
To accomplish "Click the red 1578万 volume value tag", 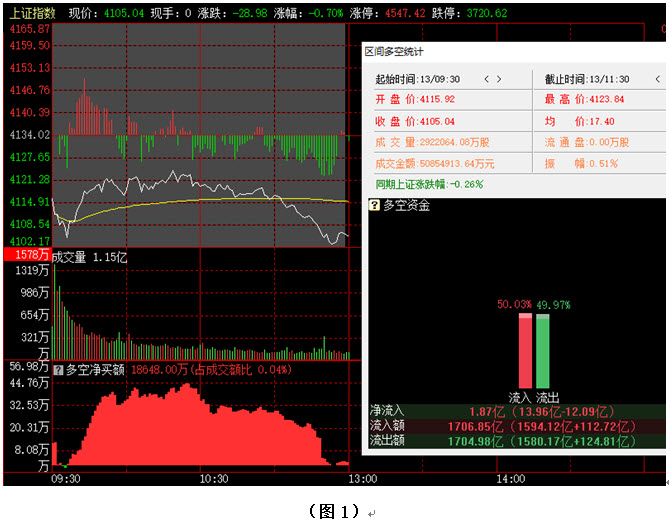I will click(x=27, y=257).
